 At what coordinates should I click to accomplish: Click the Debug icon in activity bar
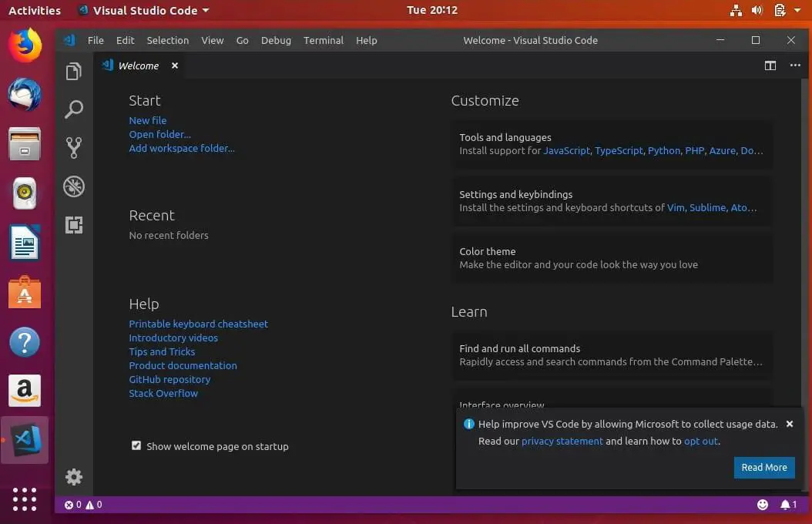[73, 186]
